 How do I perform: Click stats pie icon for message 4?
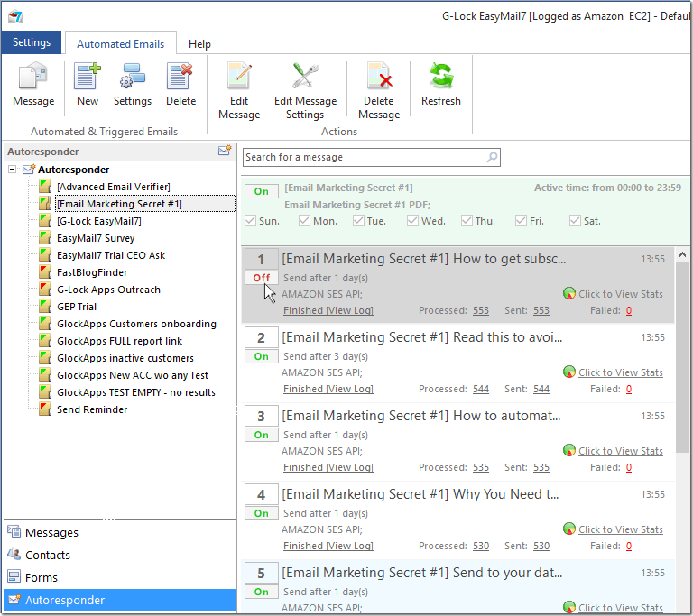coord(569,529)
